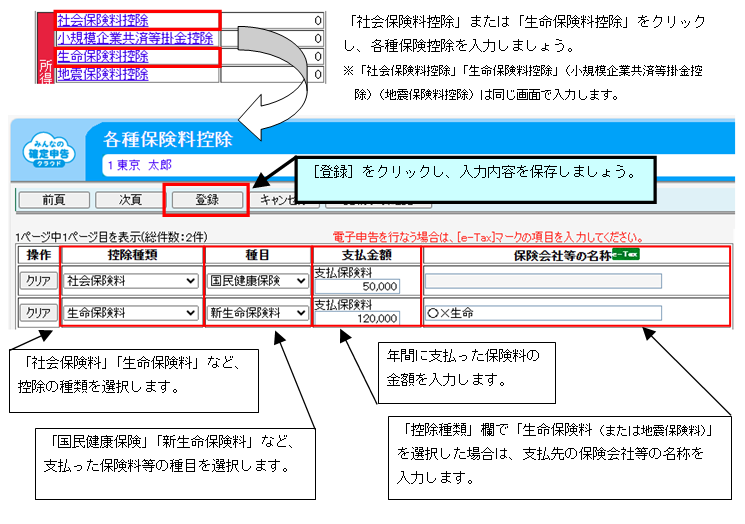Click the みんなの確定申告 cloud logo

49,150
